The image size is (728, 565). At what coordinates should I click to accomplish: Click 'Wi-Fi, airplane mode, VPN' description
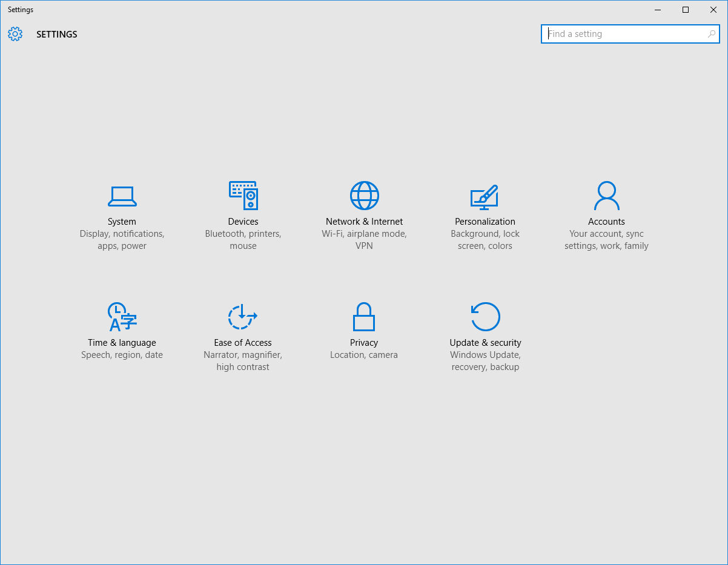(x=364, y=240)
